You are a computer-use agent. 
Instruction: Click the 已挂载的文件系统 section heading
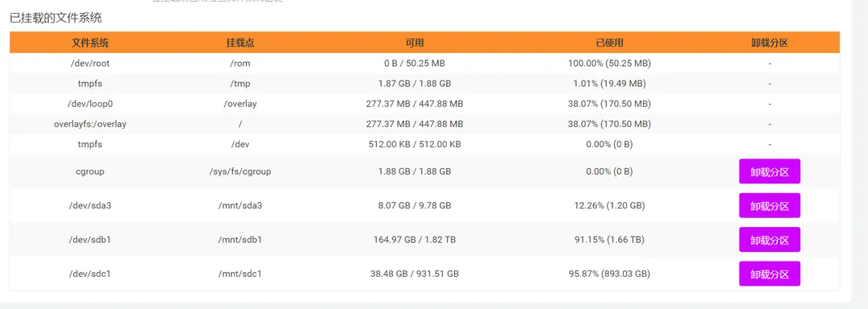pos(56,18)
